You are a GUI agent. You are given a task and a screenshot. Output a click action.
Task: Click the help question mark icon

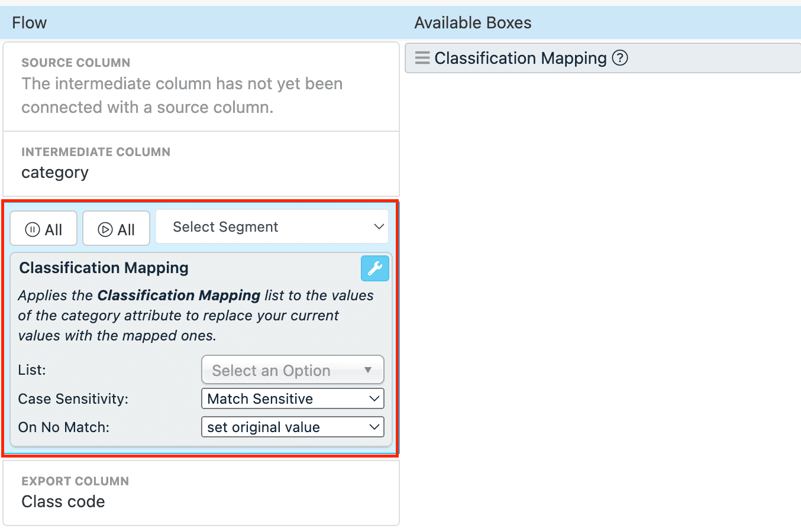tap(619, 58)
